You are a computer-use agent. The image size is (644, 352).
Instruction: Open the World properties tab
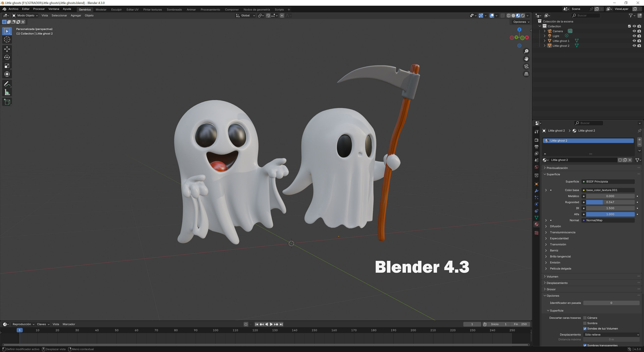point(536,167)
